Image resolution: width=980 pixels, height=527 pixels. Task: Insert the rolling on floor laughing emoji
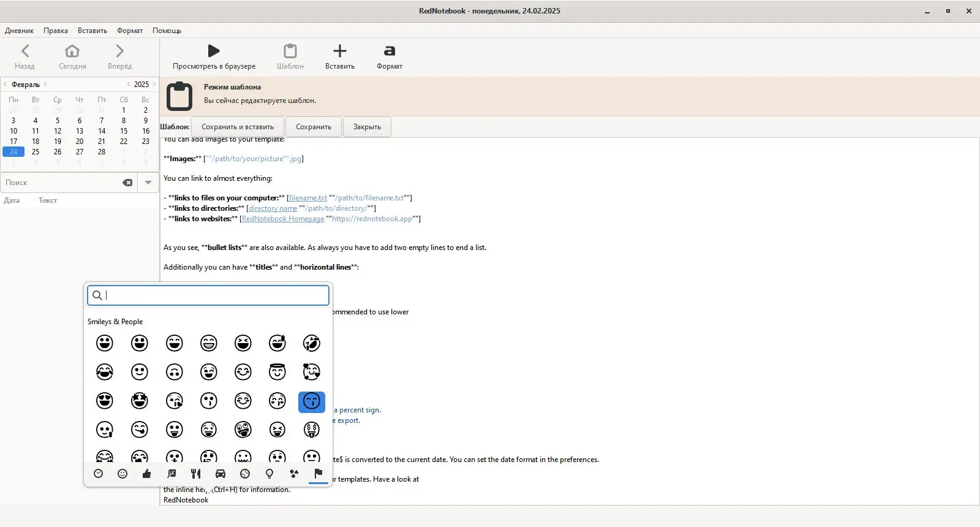pos(312,343)
